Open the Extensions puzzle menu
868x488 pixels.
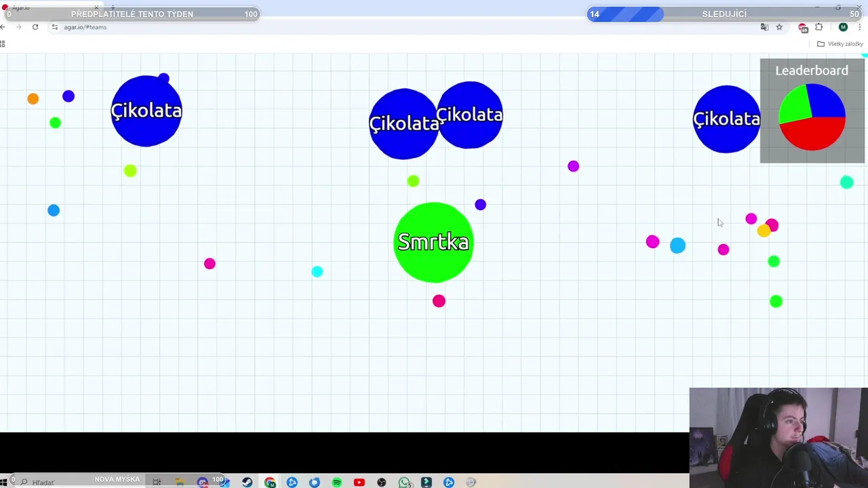[818, 27]
